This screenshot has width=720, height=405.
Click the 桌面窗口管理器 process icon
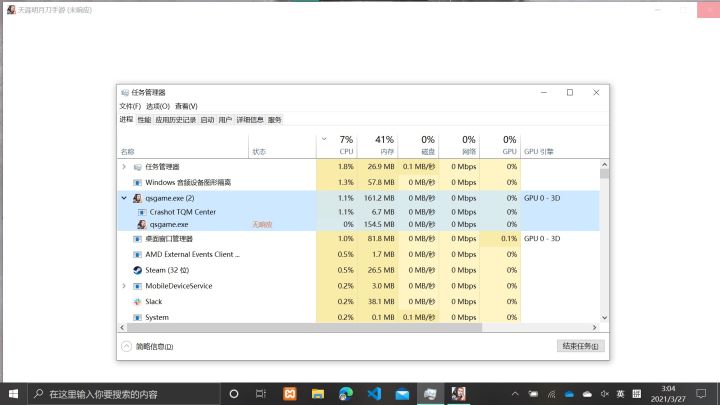[137, 239]
